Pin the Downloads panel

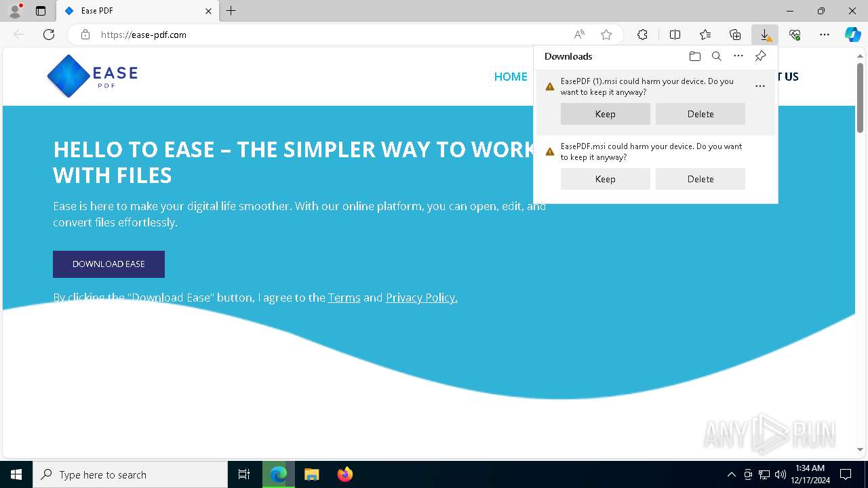761,56
